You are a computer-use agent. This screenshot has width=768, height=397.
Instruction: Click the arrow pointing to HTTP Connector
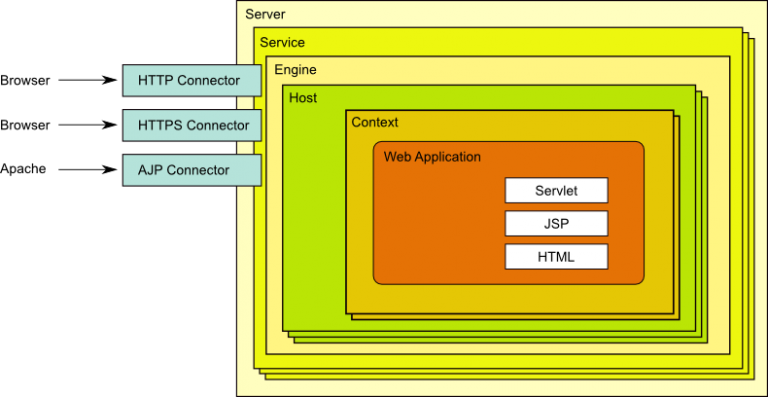pos(88,80)
